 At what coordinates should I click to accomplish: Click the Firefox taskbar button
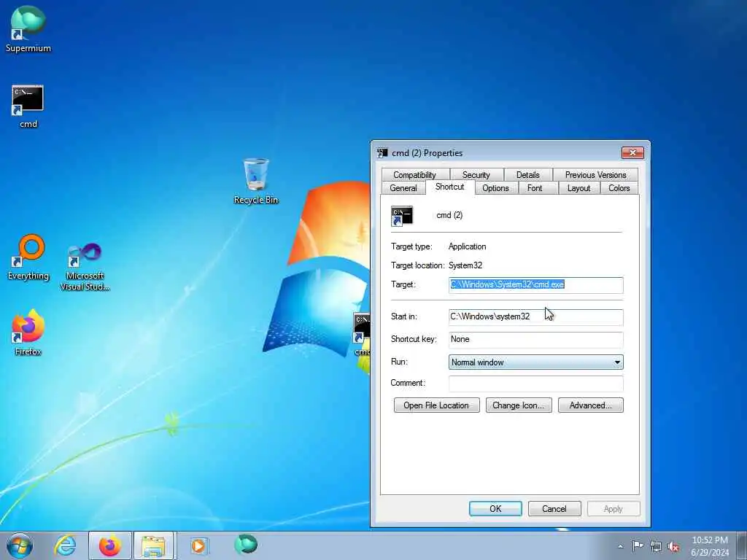109,545
